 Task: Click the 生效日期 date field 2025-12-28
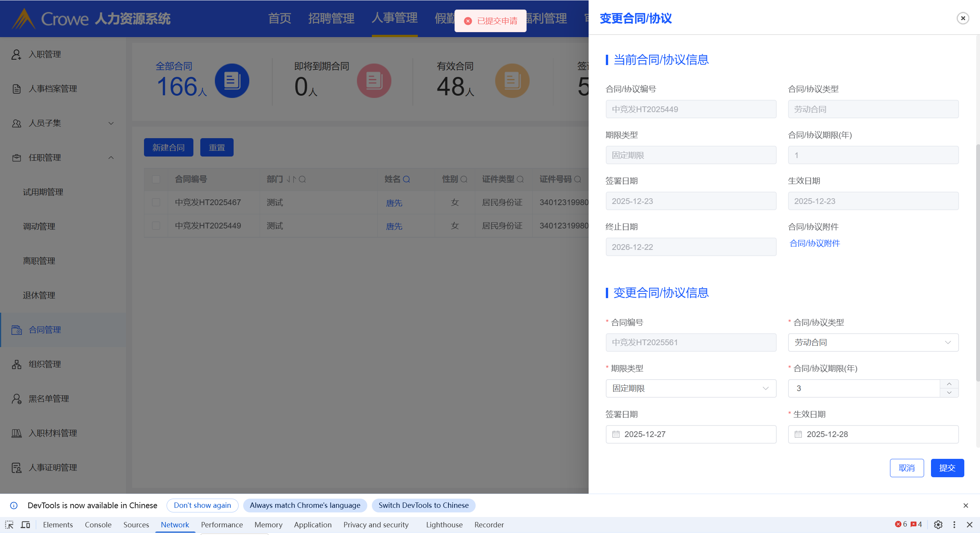point(873,434)
